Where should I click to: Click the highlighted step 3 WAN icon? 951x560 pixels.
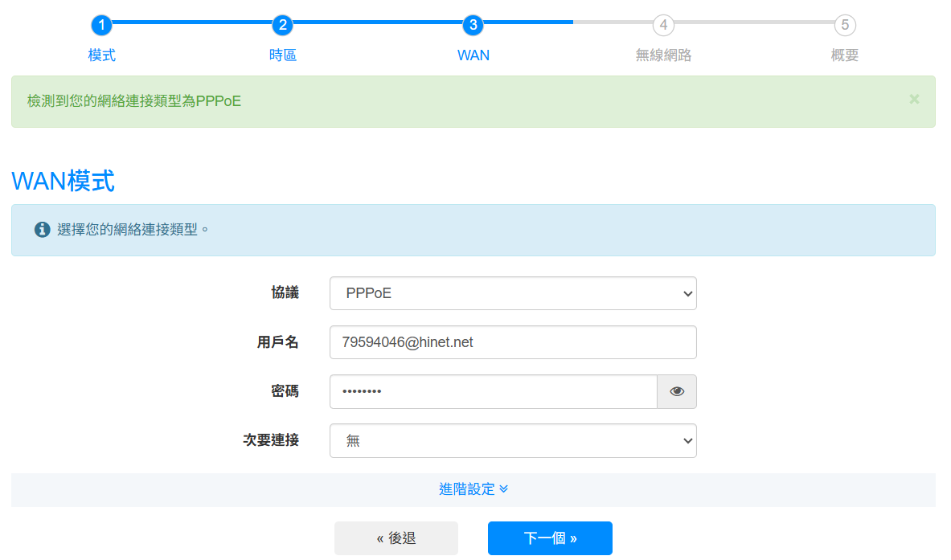473,25
